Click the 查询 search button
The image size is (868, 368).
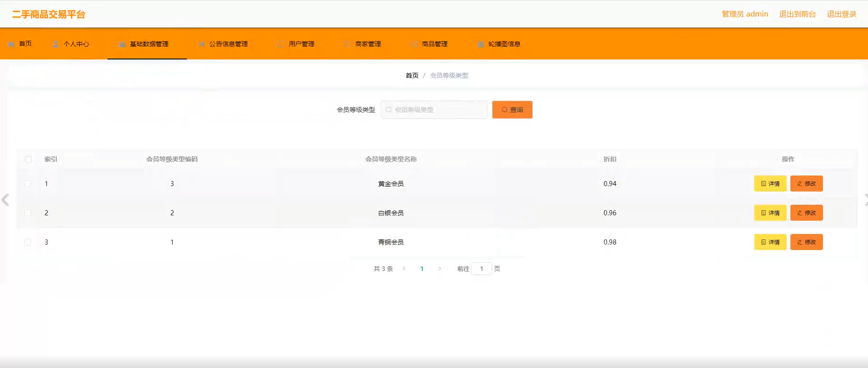coord(512,110)
